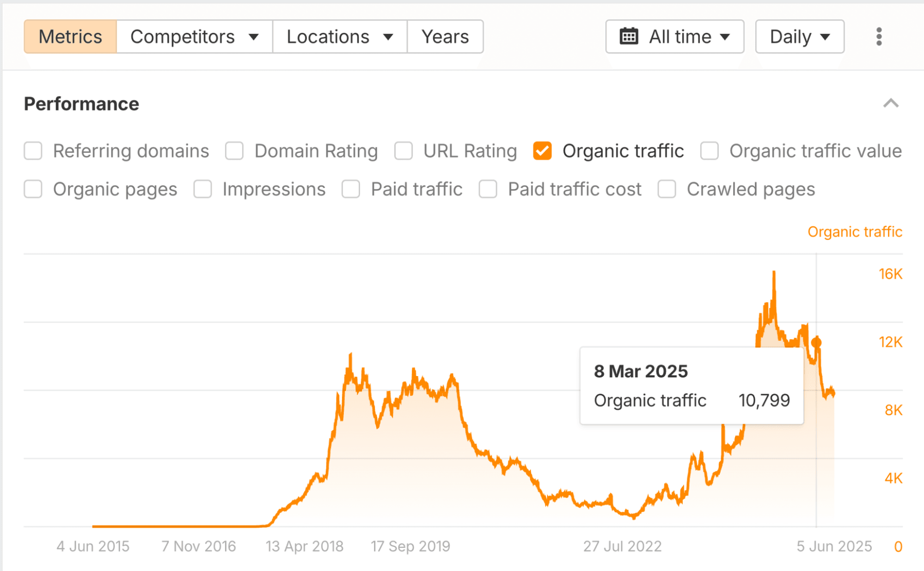
Task: Enable the Paid traffic checkbox
Action: tap(351, 189)
